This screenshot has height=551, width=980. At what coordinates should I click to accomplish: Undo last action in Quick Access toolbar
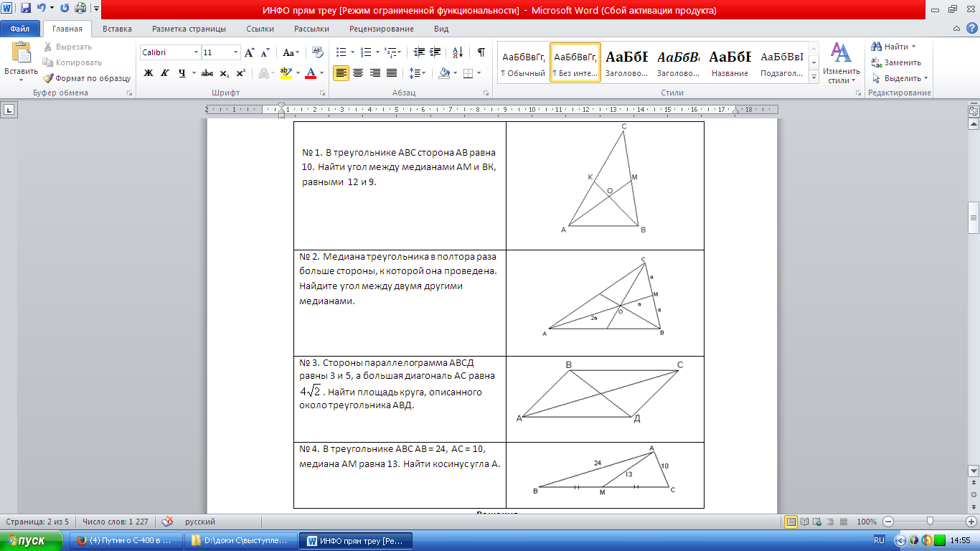point(41,9)
